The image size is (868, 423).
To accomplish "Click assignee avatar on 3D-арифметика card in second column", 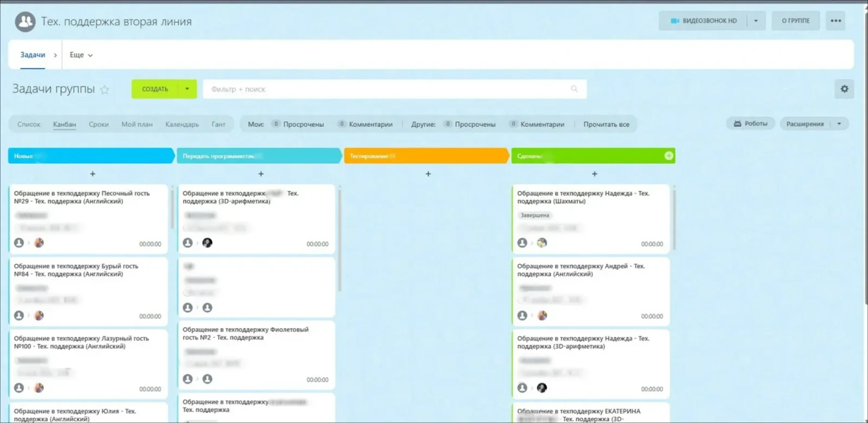I will click(x=207, y=243).
